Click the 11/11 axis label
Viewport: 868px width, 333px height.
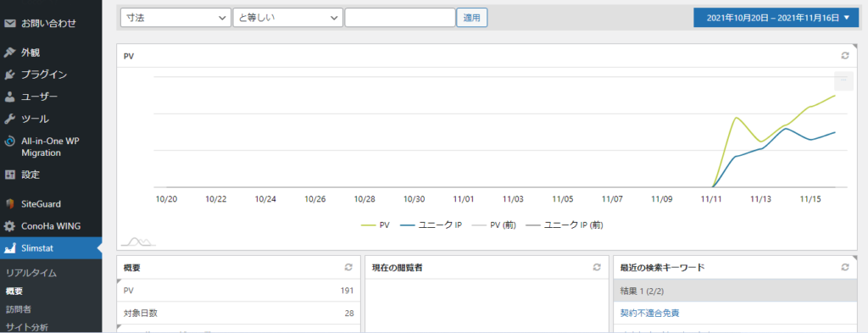(711, 198)
